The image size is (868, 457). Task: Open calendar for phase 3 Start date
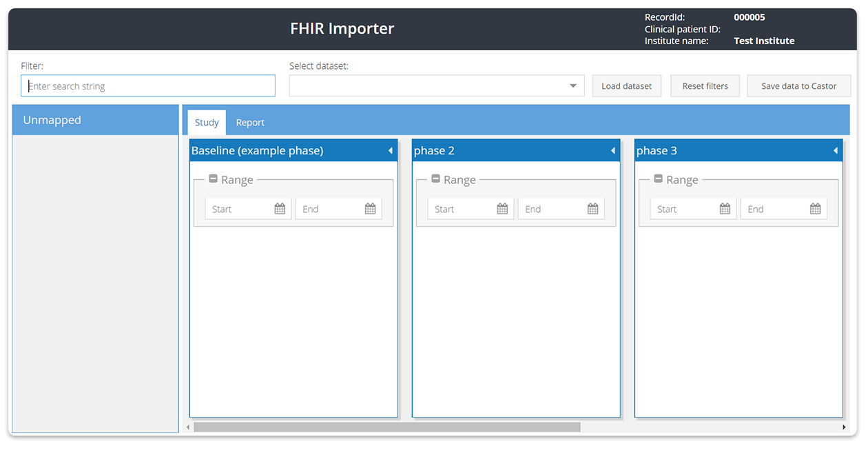(725, 209)
